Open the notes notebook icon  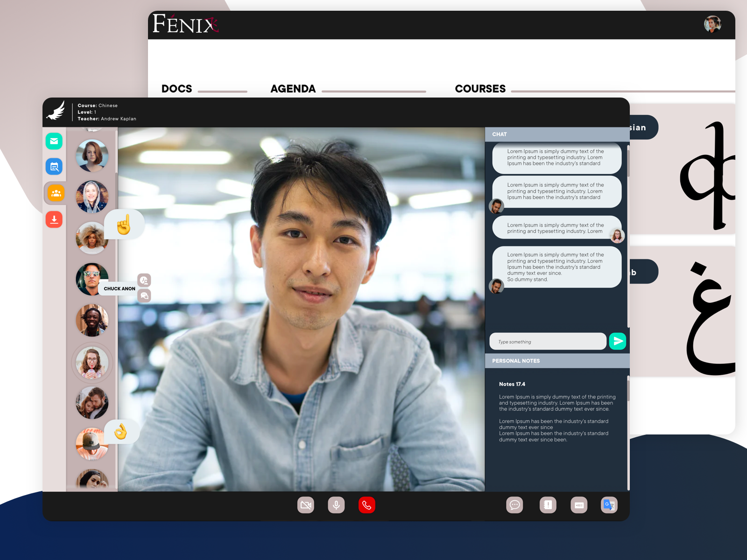pos(548,505)
